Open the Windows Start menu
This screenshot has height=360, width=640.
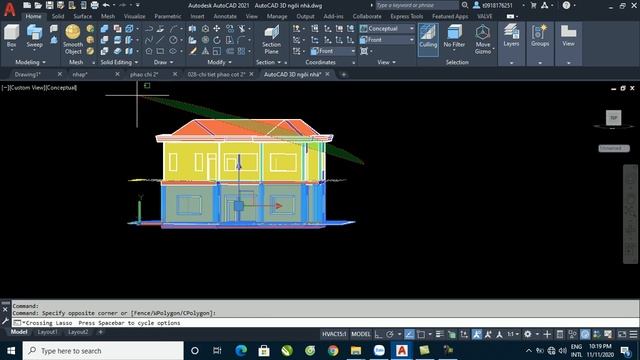(11, 351)
